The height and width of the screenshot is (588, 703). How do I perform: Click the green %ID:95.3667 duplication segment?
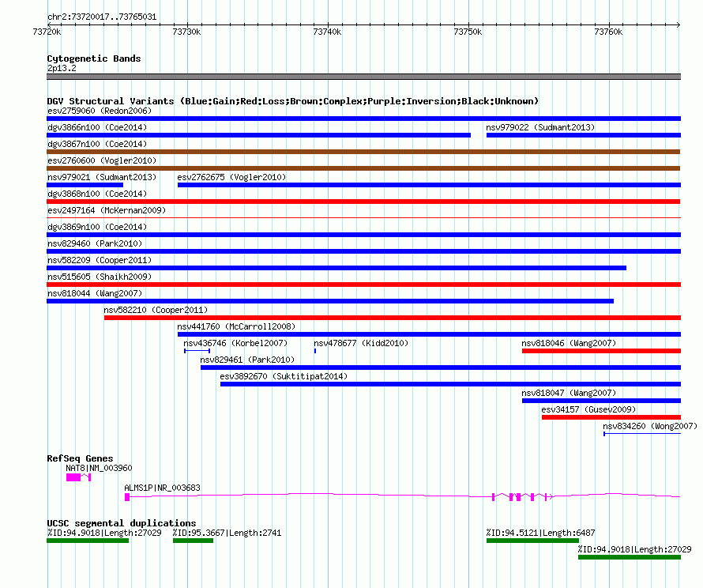(x=193, y=541)
